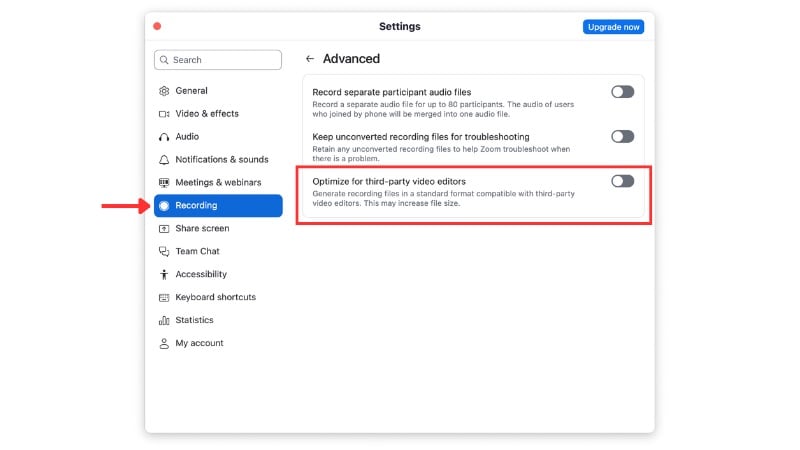This screenshot has width=800, height=450.
Task: Go back using the Advanced arrow
Action: [310, 59]
